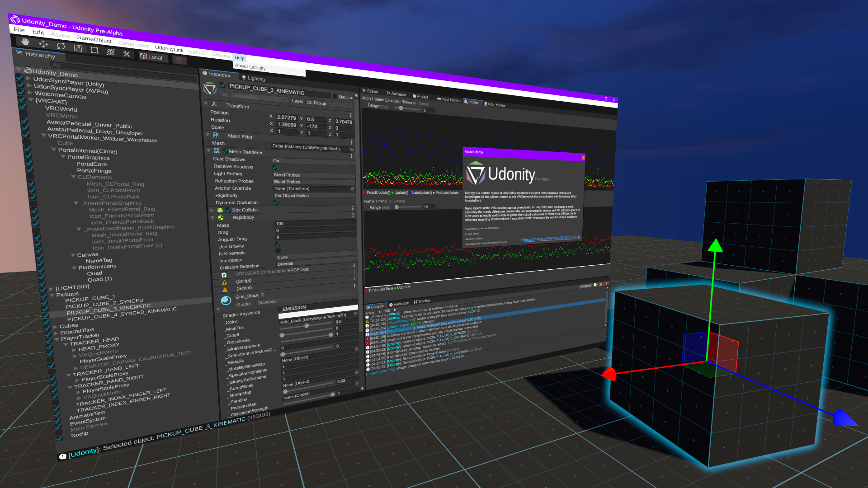Image resolution: width=868 pixels, height=488 pixels.
Task: Expand UdonSyncPlayer (Unity) in hierarchy
Action: pyautogui.click(x=29, y=78)
